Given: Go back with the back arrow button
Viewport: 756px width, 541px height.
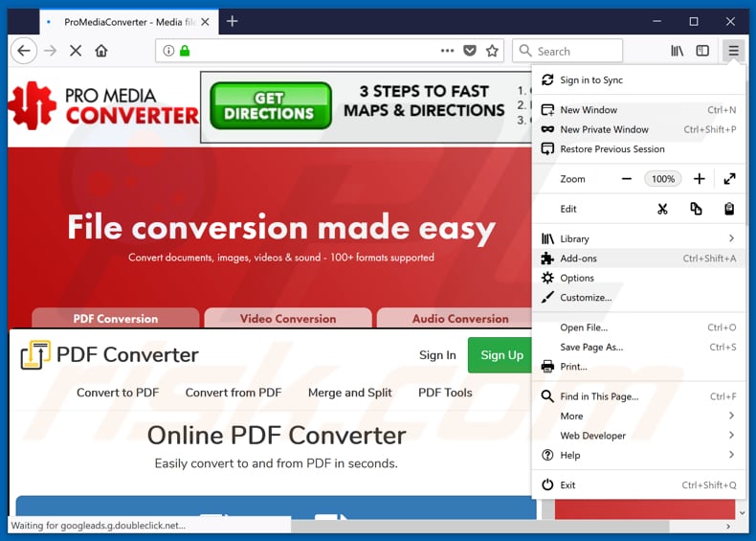Looking at the screenshot, I should coord(24,51).
